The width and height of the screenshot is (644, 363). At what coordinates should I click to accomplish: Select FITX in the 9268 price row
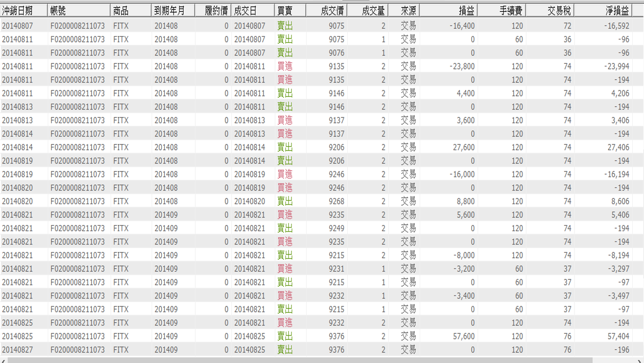pos(121,201)
